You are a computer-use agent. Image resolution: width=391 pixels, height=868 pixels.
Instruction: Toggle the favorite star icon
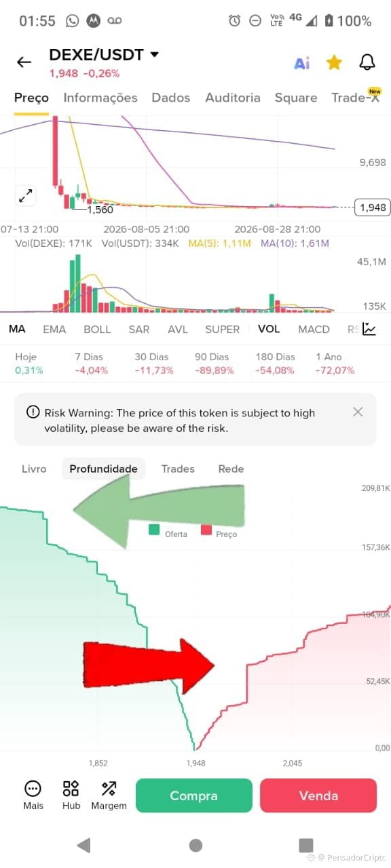pos(334,62)
